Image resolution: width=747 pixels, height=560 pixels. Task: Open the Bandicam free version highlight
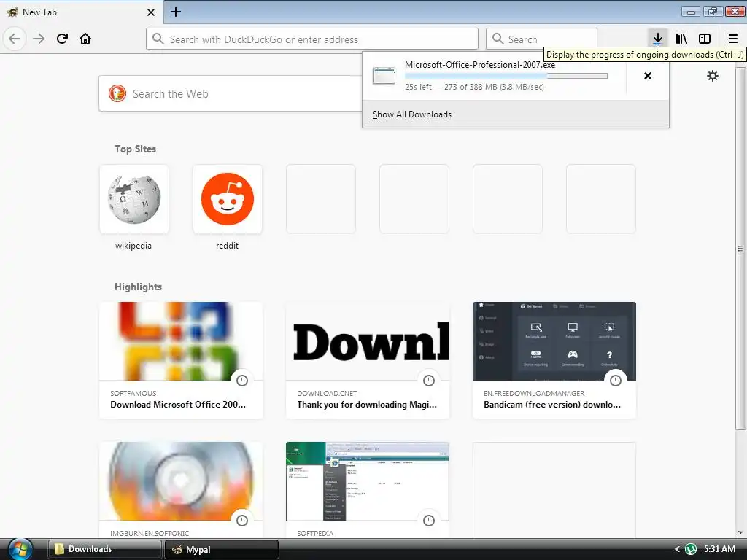coord(554,360)
